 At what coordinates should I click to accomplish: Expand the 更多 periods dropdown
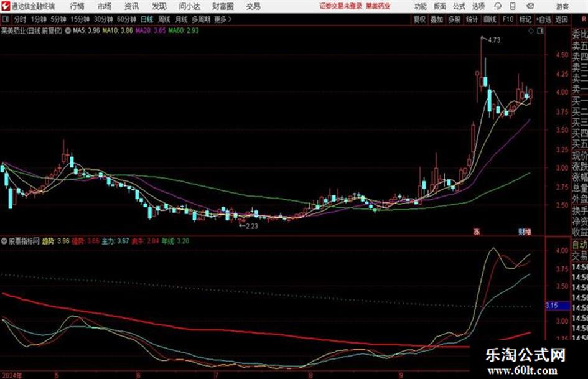pyautogui.click(x=223, y=19)
